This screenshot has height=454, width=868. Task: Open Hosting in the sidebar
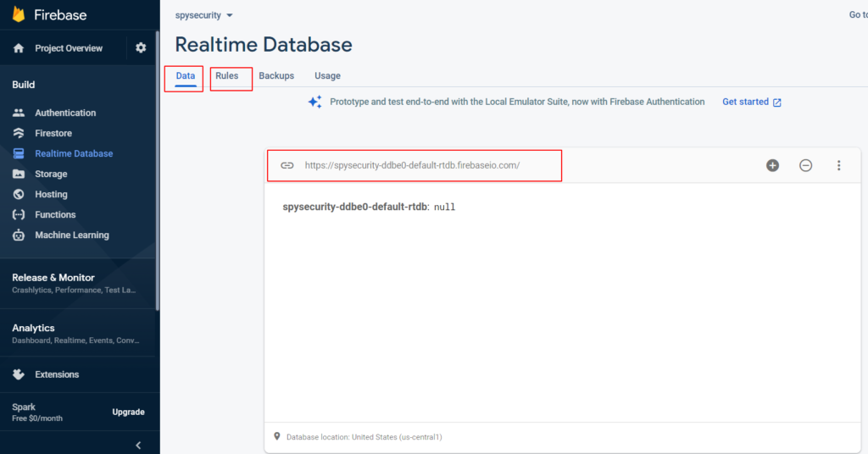[51, 195]
